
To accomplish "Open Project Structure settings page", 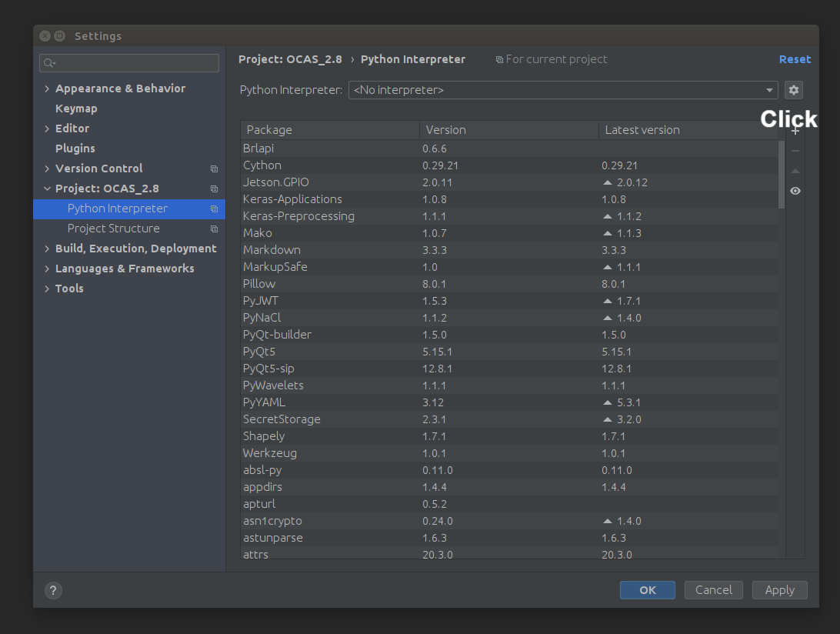I will (114, 229).
